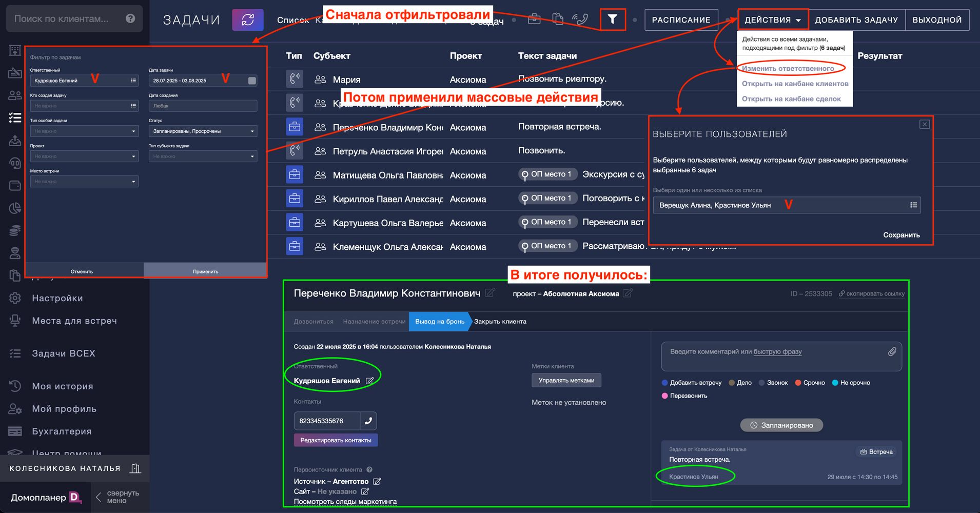Select Дело radio option
This screenshot has height=513, width=980.
point(732,383)
